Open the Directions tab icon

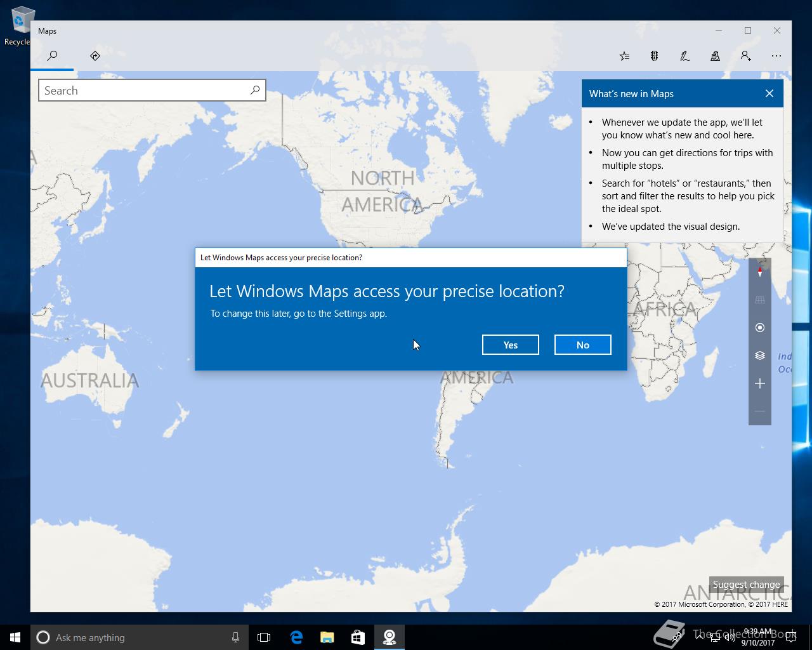(x=95, y=56)
